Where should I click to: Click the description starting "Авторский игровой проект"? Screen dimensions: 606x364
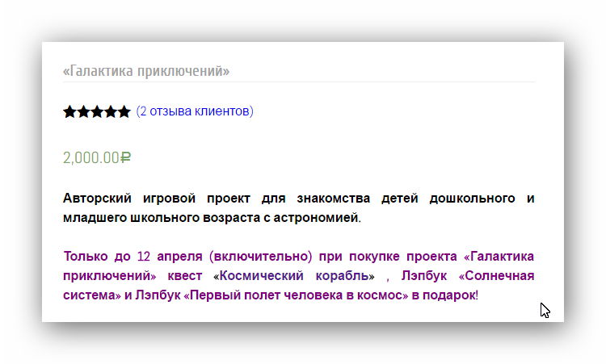coord(299,208)
